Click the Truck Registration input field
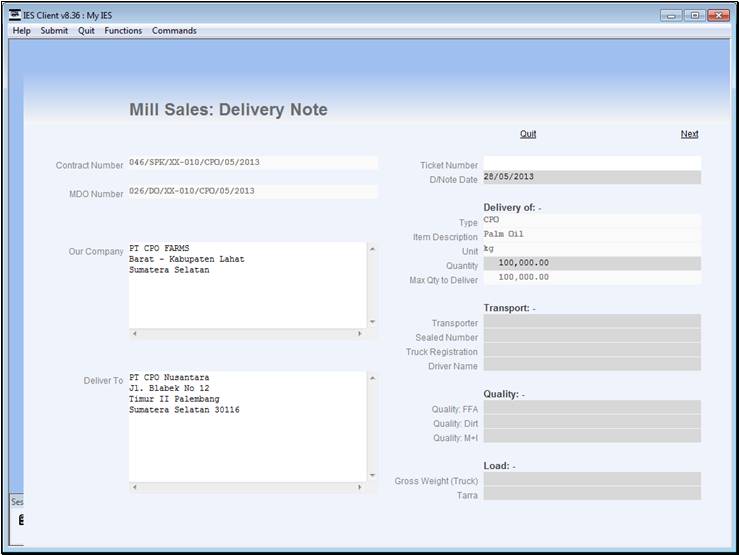Image resolution: width=739 pixels, height=555 pixels. coord(592,350)
